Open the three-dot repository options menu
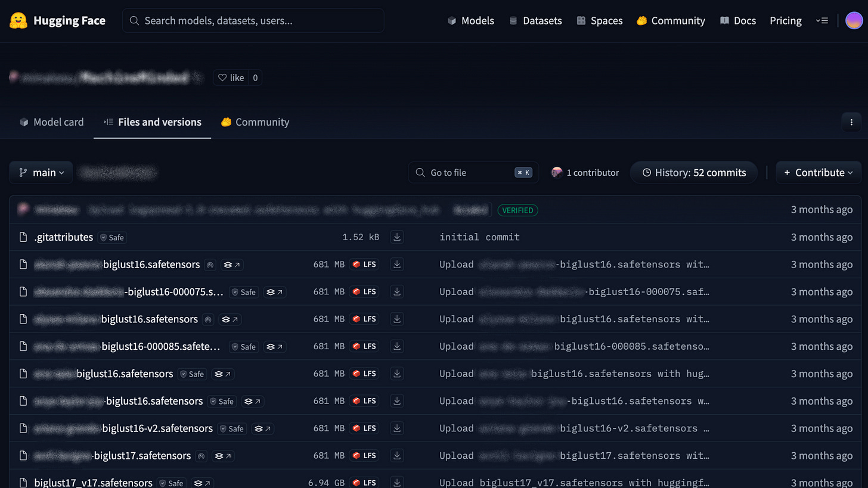 (x=851, y=122)
